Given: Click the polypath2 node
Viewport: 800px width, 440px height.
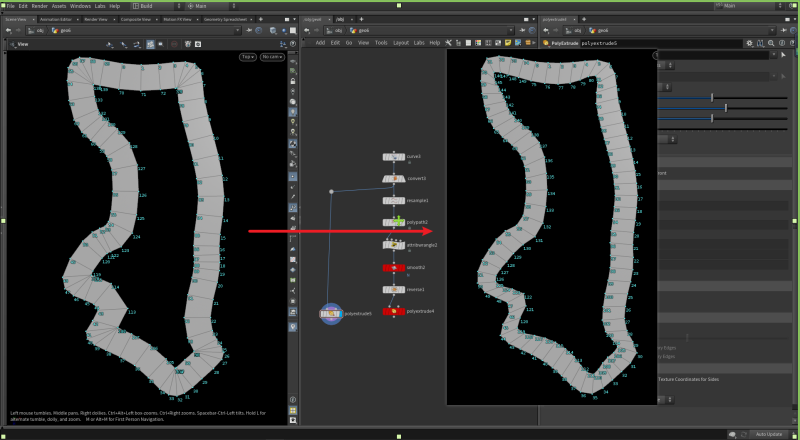Looking at the screenshot, I should pyautogui.click(x=393, y=223).
